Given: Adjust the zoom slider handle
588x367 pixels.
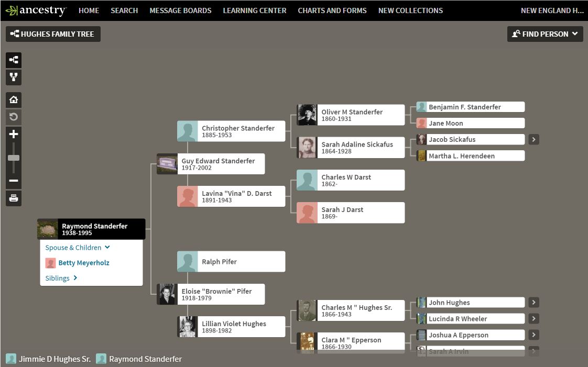Looking at the screenshot, I should [x=14, y=158].
